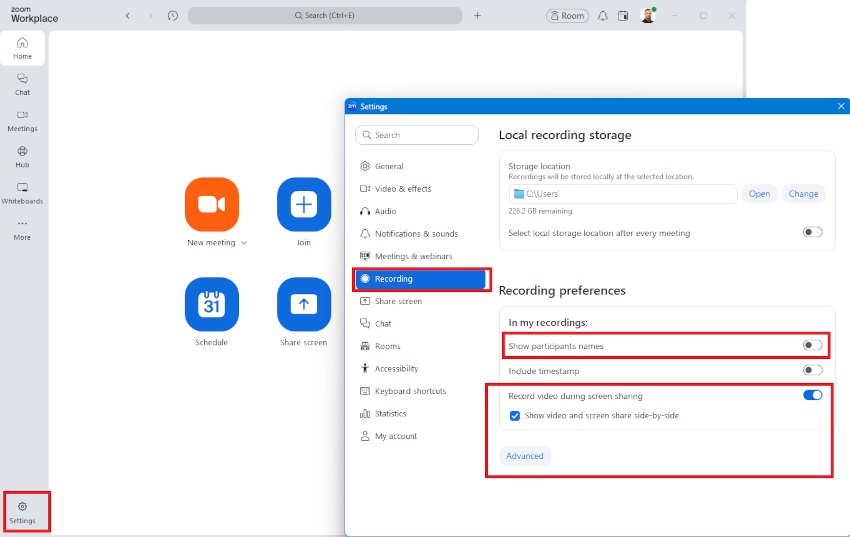Viewport: 850px width, 537px height.
Task: Open Notifications & sounds settings
Action: click(420, 234)
